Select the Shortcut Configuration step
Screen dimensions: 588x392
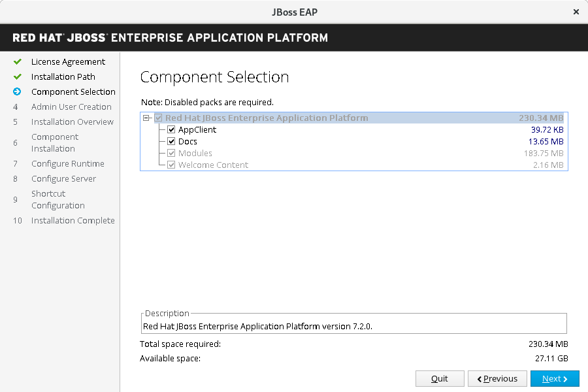[57, 199]
